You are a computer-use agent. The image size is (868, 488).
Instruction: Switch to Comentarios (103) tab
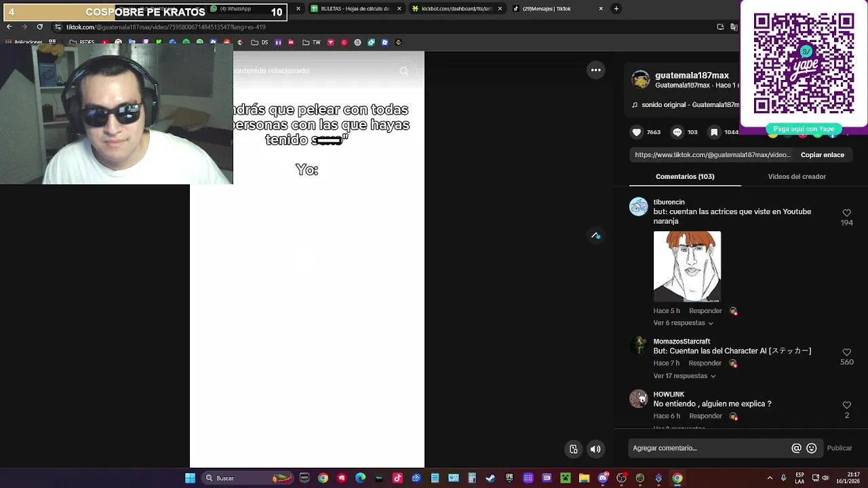(x=685, y=176)
